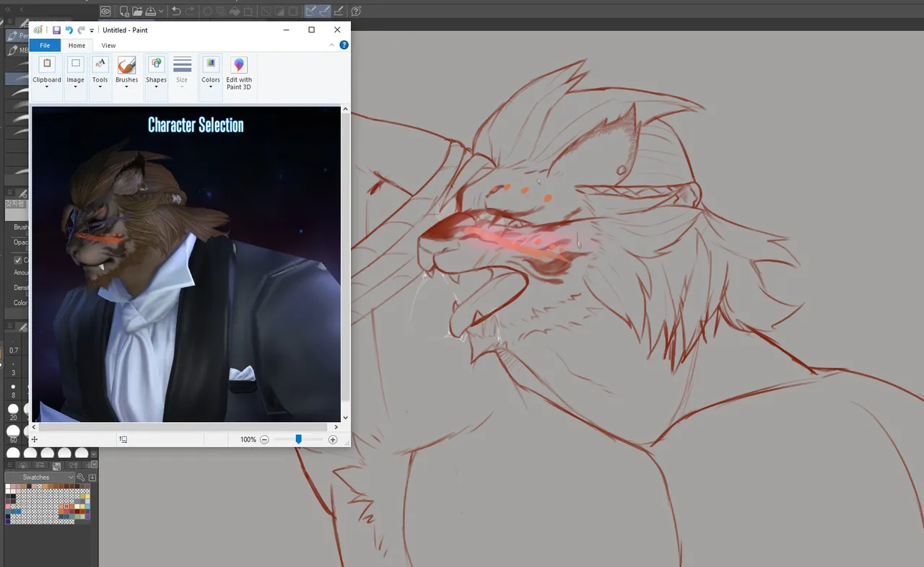The height and width of the screenshot is (567, 924).
Task: Open the Colors group in Paint
Action: [x=210, y=74]
